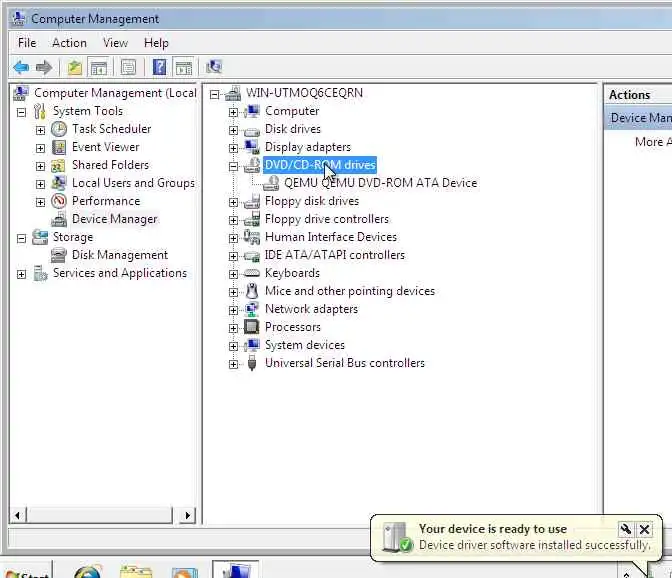Collapse the Storage node
Image resolution: width=672 pixels, height=578 pixels.
click(x=21, y=238)
